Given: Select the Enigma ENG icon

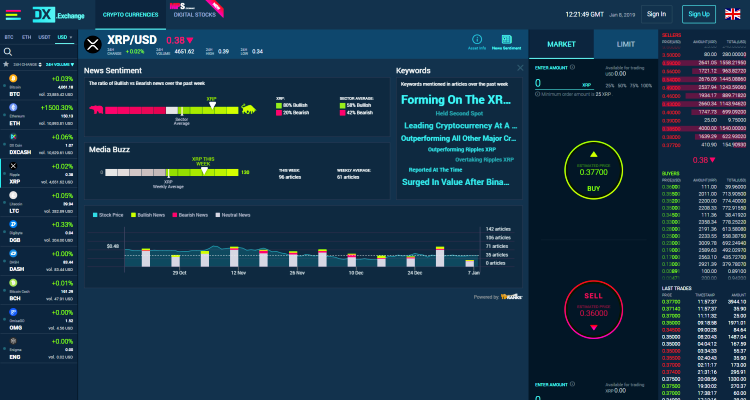Looking at the screenshot, I should point(13,341).
